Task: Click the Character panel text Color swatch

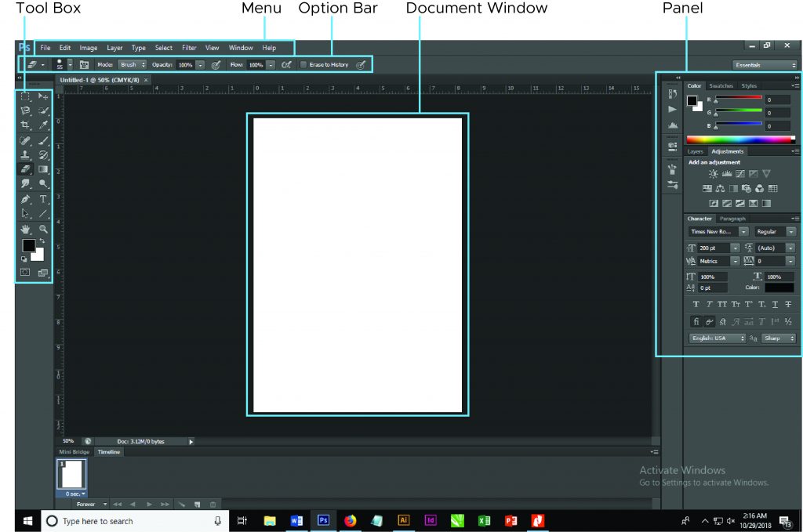Action: coord(779,288)
